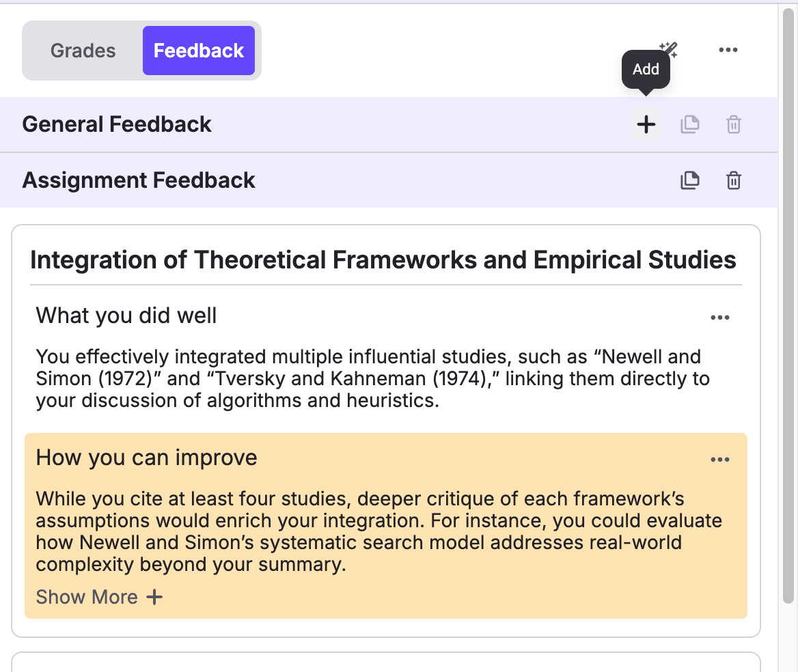The image size is (798, 672).
Task: Expand feedback with Show More
Action: click(99, 597)
